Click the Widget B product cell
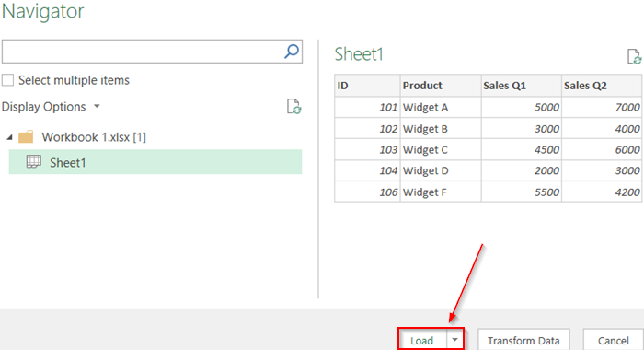 tap(441, 129)
